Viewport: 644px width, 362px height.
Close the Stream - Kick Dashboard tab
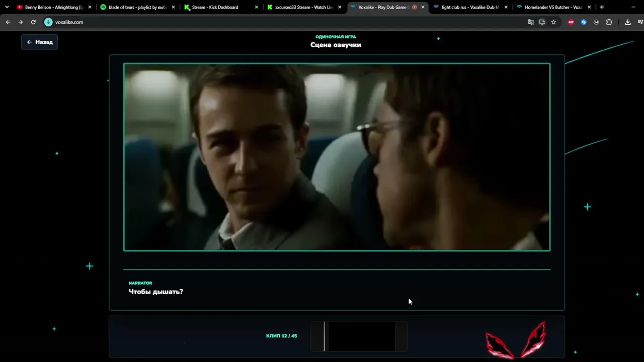click(x=257, y=8)
